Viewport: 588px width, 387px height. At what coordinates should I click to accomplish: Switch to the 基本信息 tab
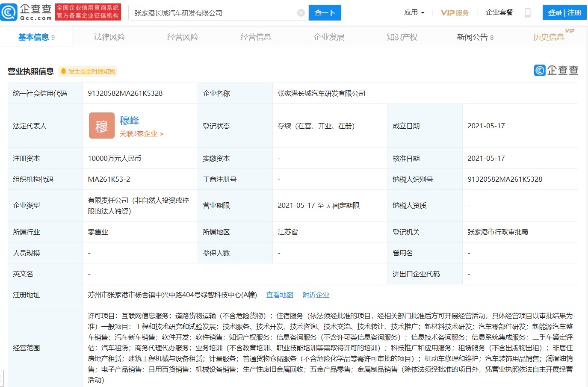[x=36, y=37]
